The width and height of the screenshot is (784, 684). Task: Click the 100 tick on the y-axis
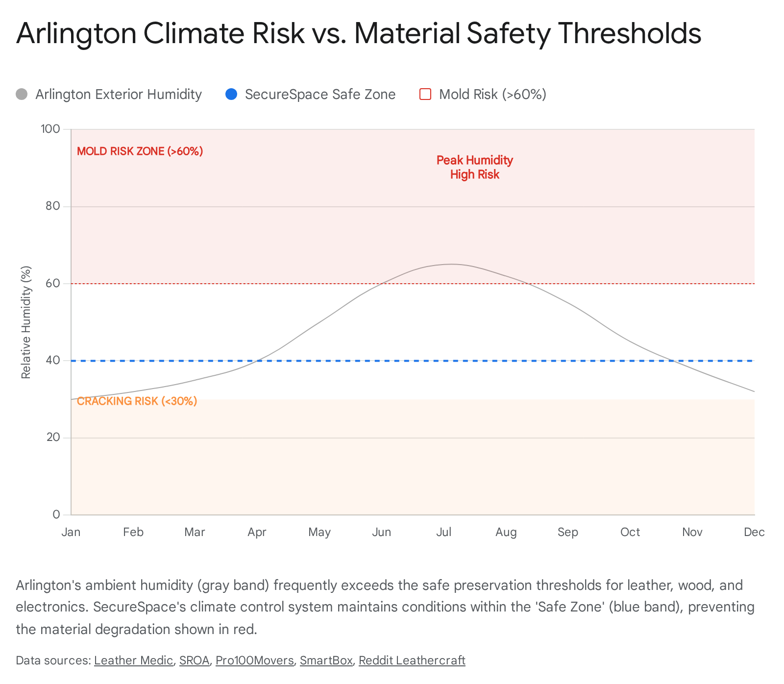[50, 129]
